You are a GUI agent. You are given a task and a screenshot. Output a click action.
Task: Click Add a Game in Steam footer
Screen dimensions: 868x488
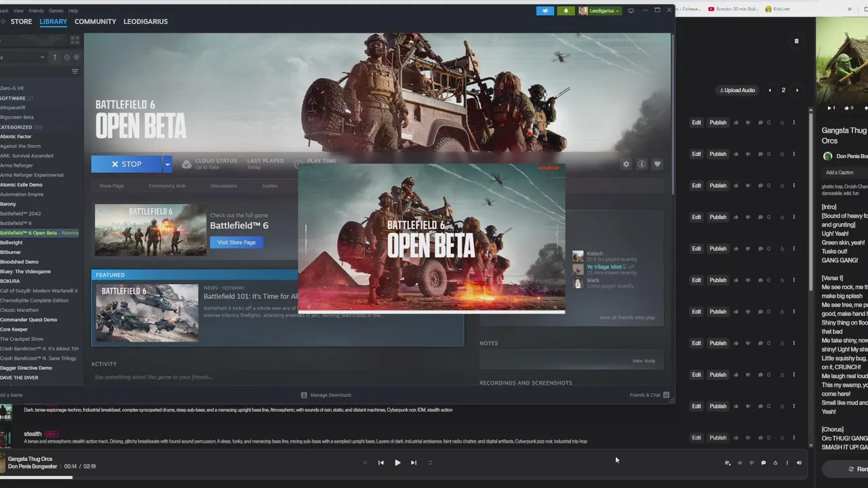12,395
